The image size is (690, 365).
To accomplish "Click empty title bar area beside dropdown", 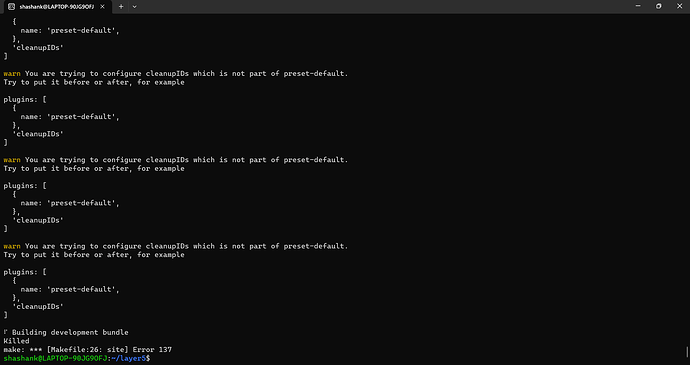I will (x=378, y=7).
